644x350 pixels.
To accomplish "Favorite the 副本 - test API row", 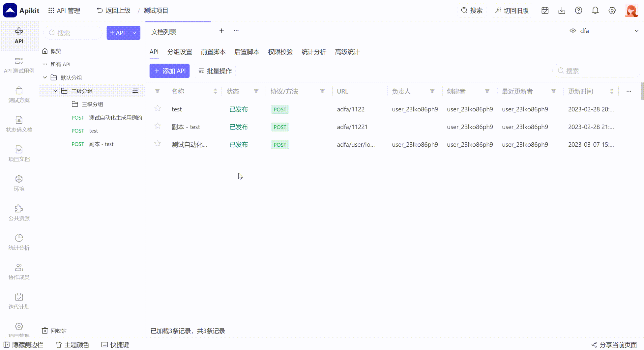I will click(158, 126).
